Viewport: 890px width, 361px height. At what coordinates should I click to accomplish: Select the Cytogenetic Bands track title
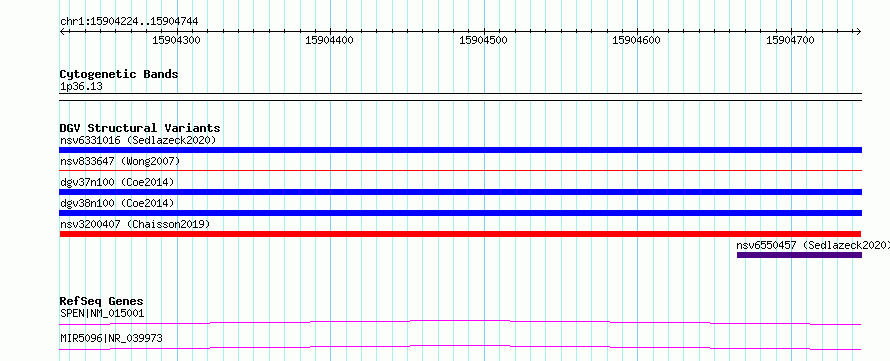tap(119, 74)
